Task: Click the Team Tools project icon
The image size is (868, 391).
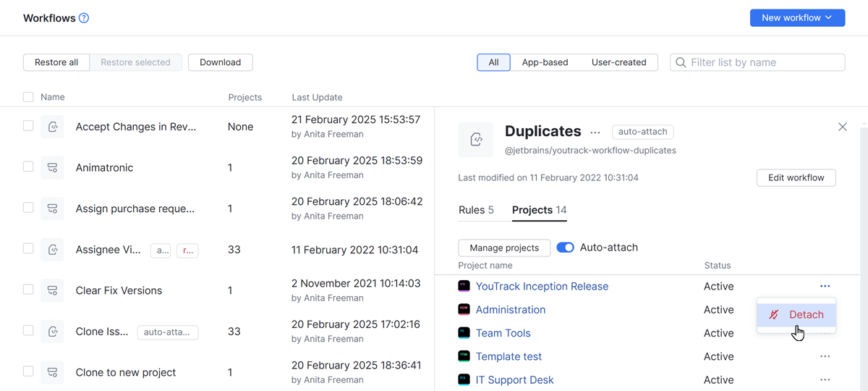Action: click(464, 333)
